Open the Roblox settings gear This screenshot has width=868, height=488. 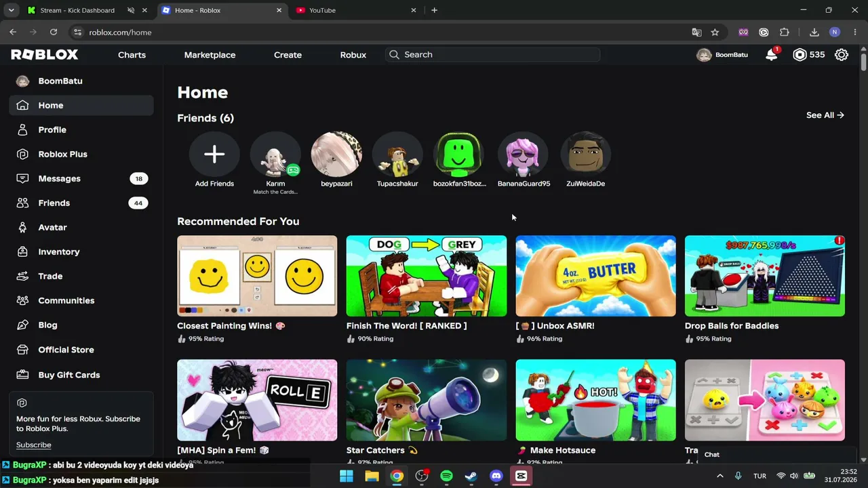[x=842, y=55]
